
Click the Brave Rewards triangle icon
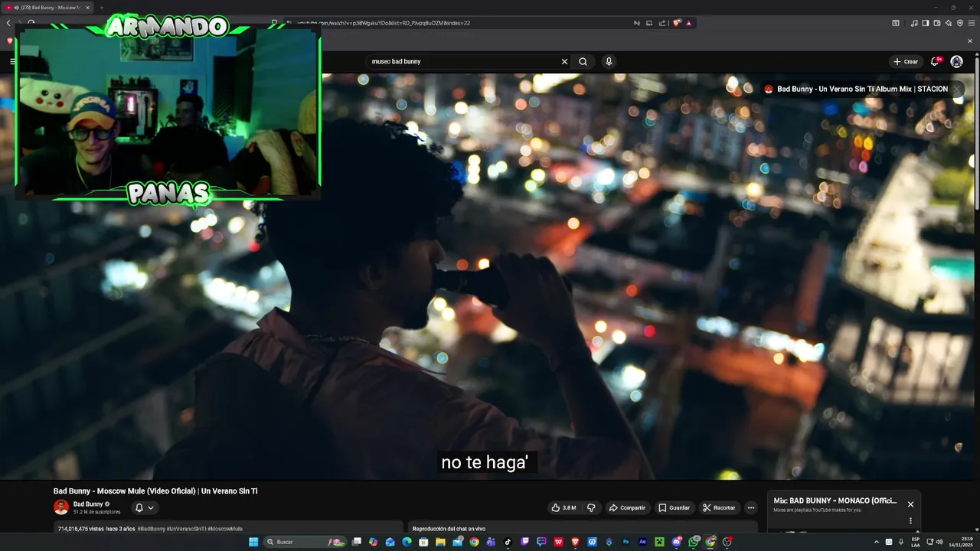(689, 23)
